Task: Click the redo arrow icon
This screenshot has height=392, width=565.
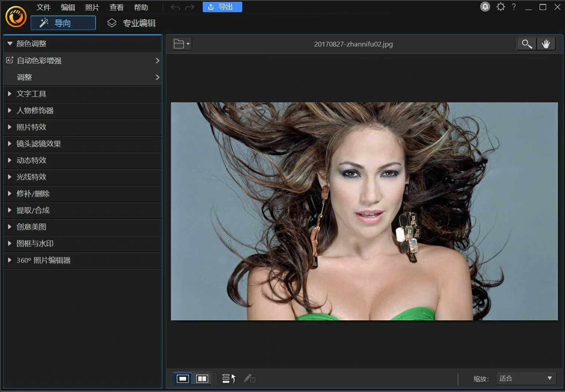Action: [x=189, y=7]
